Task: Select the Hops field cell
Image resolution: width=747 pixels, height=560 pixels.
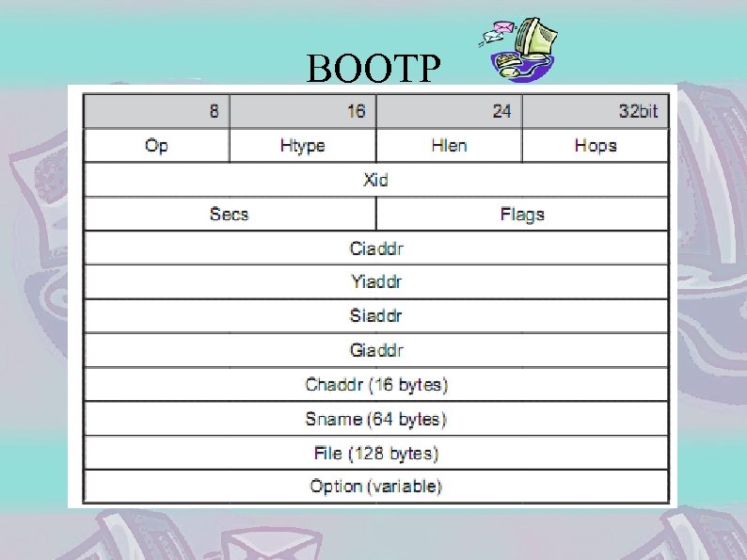Action: click(x=595, y=145)
